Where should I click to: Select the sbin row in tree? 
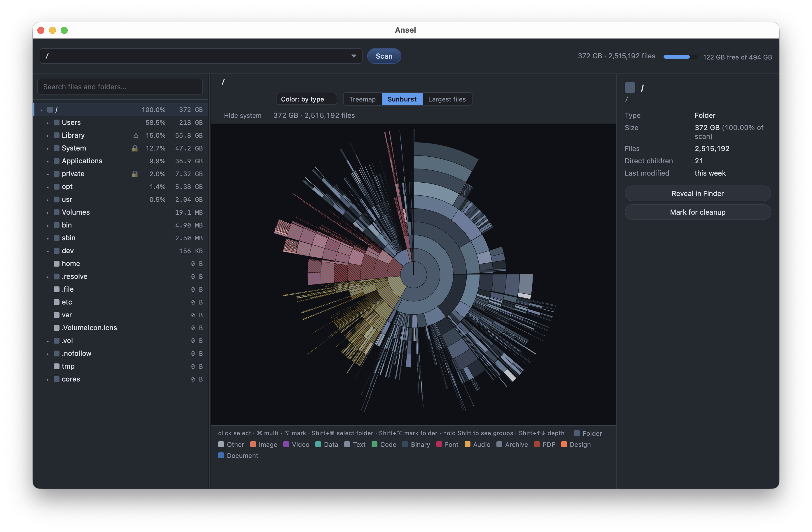pos(120,238)
